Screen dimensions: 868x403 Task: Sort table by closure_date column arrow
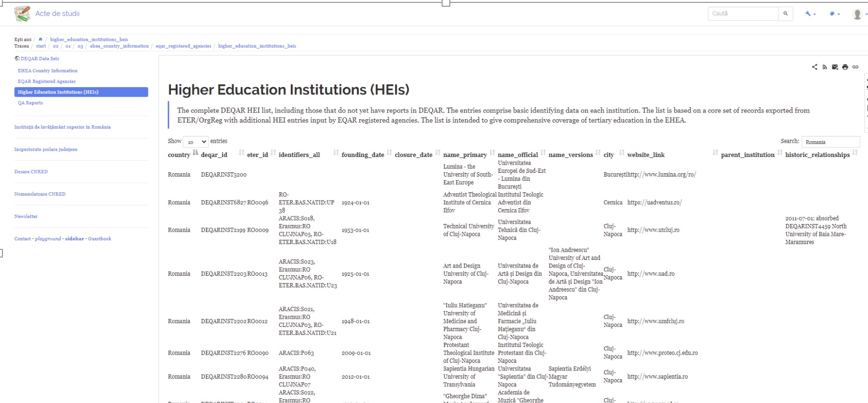click(x=438, y=152)
